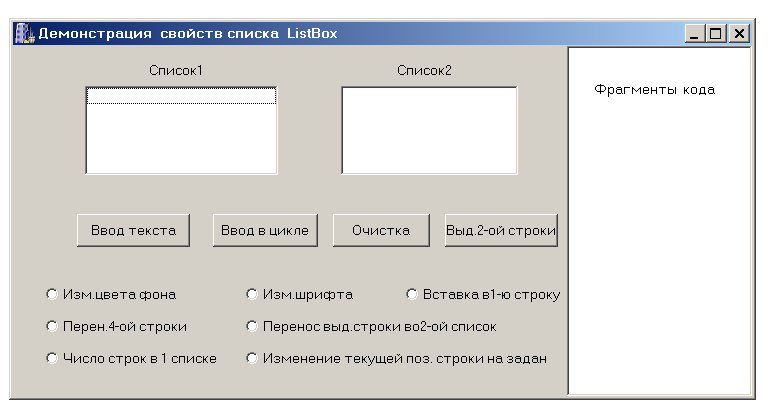The height and width of the screenshot is (411, 769).
Task: Click the 'Очистка' button
Action: click(381, 230)
